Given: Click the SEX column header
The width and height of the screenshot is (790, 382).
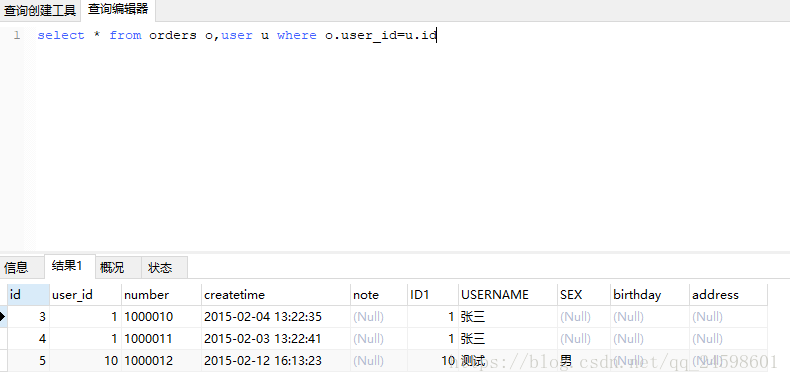Looking at the screenshot, I should [x=584, y=295].
